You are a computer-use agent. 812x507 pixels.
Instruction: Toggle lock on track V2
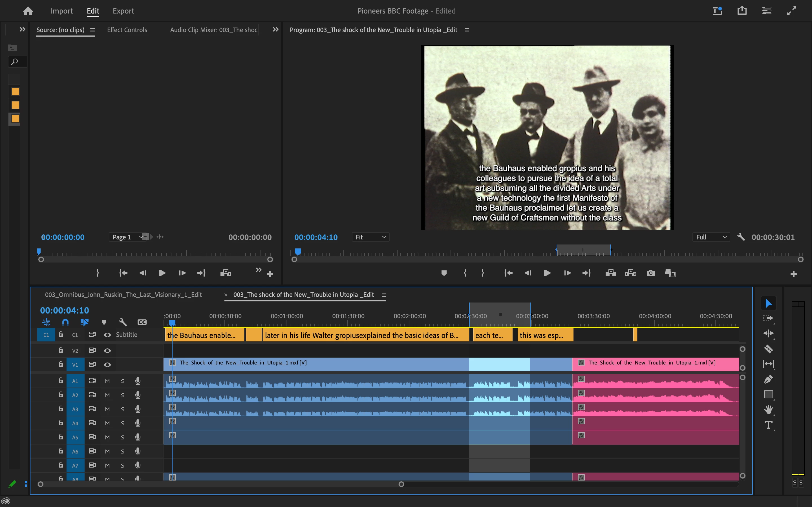click(61, 350)
